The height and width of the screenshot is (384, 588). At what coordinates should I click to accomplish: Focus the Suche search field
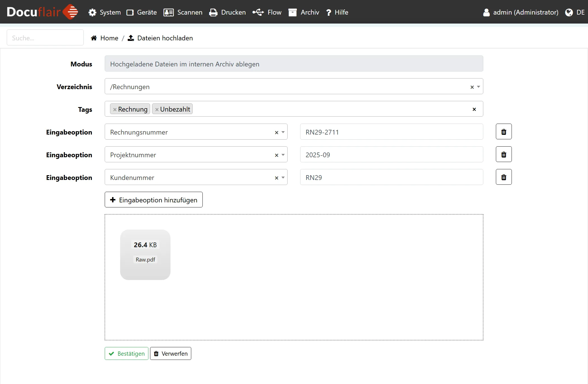pos(45,38)
